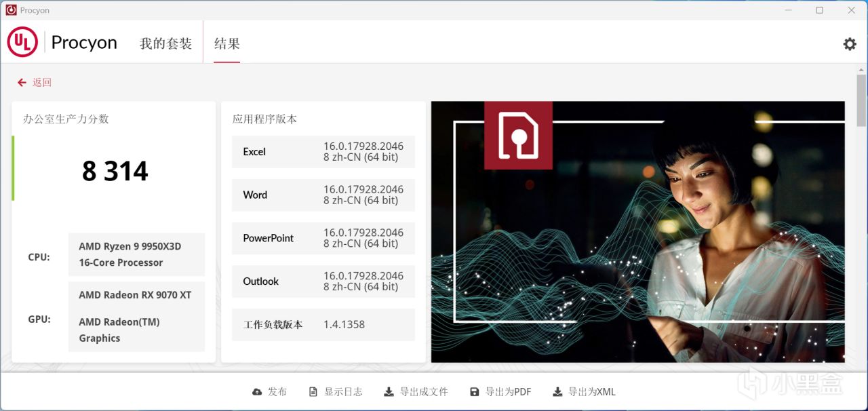Switch to the 我的套装 tab

(x=165, y=44)
